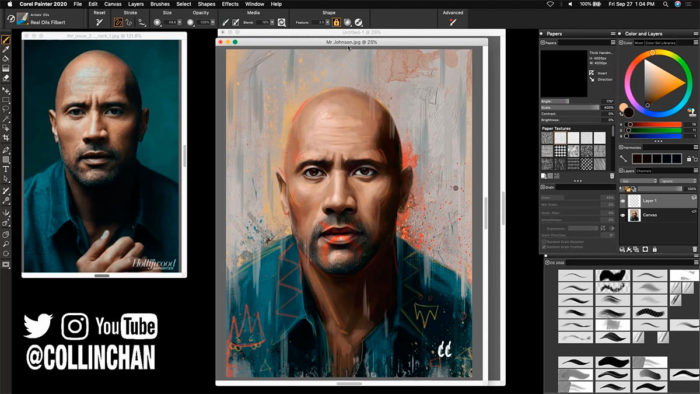This screenshot has height=394, width=700.
Task: Open Size value dropdown arrow
Action: tap(179, 22)
